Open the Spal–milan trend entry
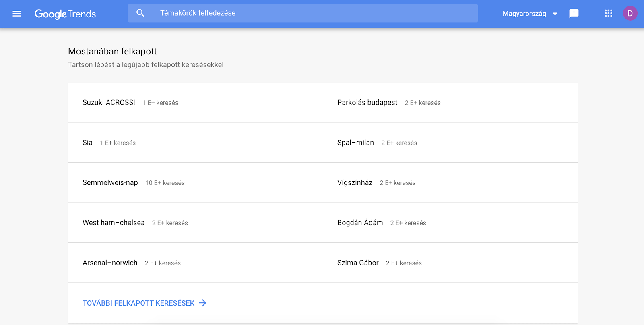The width and height of the screenshot is (644, 325). (355, 143)
